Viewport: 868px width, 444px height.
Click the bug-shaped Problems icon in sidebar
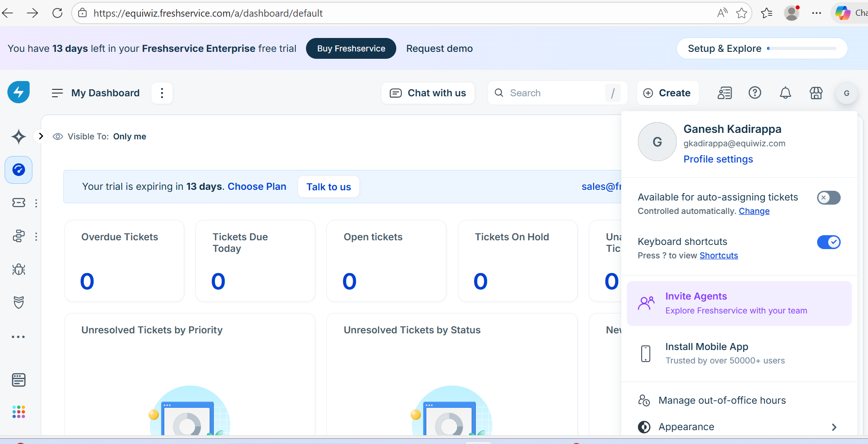[19, 269]
